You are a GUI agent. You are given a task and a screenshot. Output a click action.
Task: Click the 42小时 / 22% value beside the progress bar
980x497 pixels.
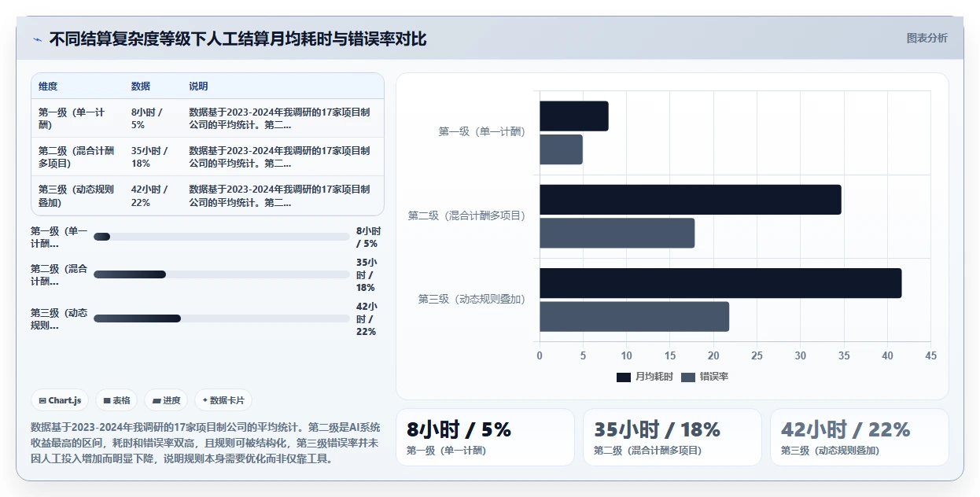(366, 318)
